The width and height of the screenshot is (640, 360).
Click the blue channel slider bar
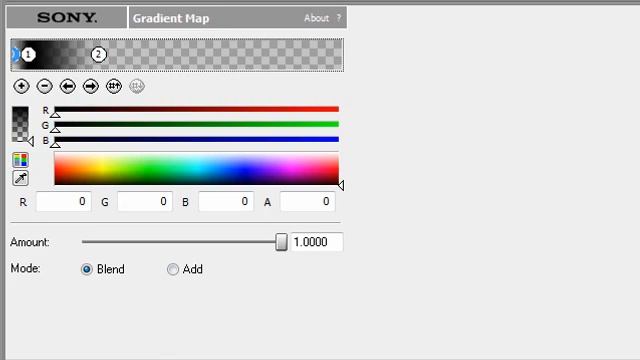click(196, 139)
